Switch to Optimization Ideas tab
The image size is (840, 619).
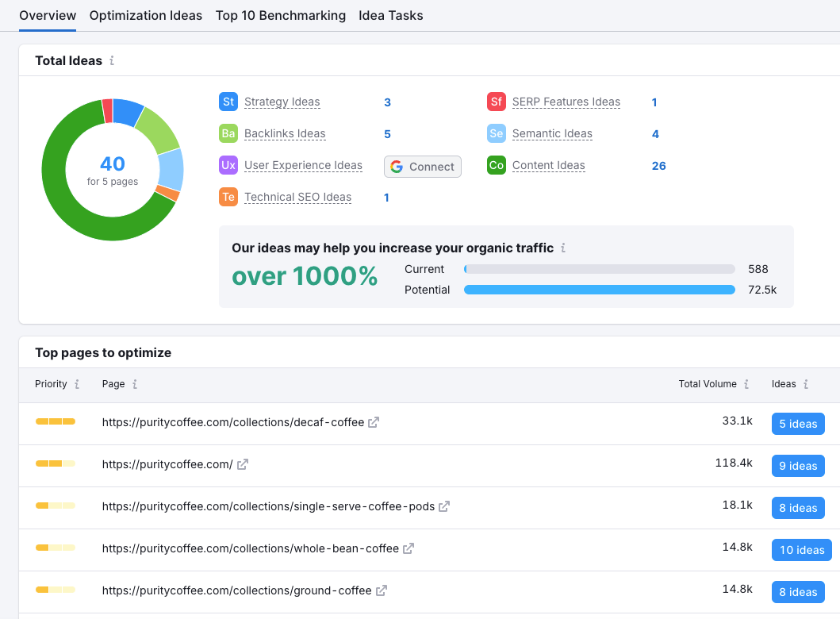(146, 16)
